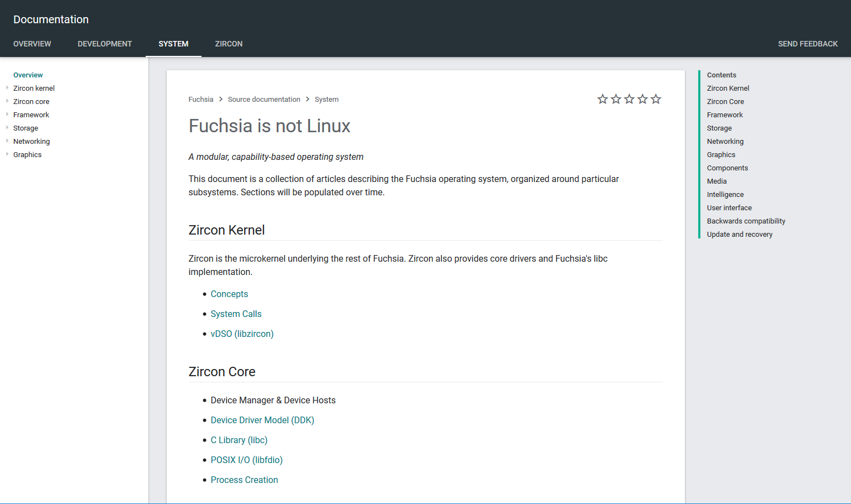Click the 'Zircon Core' section heading
Screen dimensions: 851x504
point(221,372)
